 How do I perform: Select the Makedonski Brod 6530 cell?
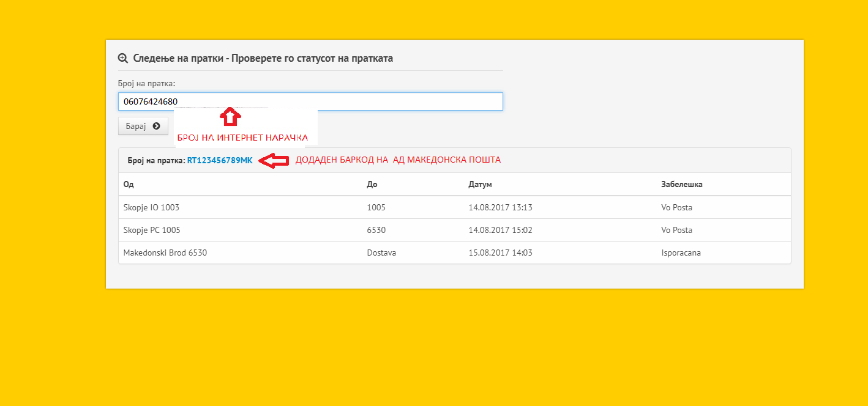(x=165, y=253)
